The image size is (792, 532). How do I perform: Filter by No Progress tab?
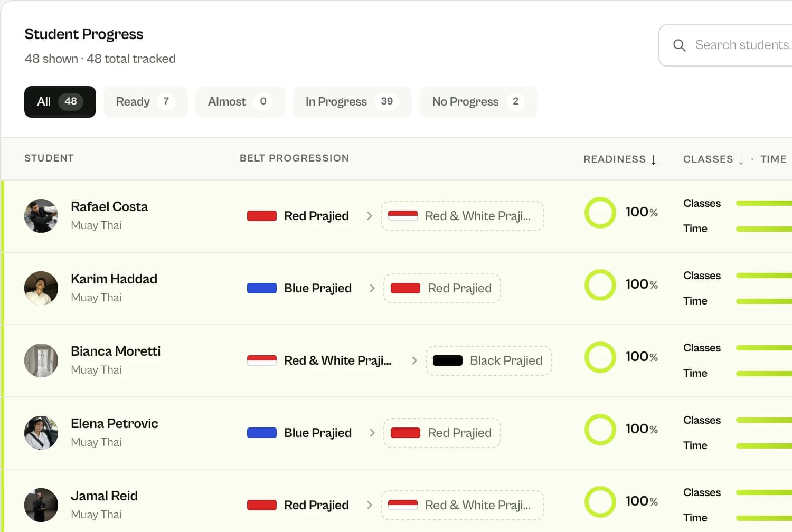[x=478, y=102]
